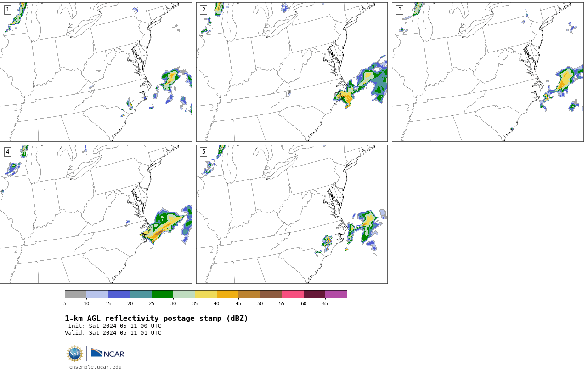Click the Valid time text line

tap(113, 333)
